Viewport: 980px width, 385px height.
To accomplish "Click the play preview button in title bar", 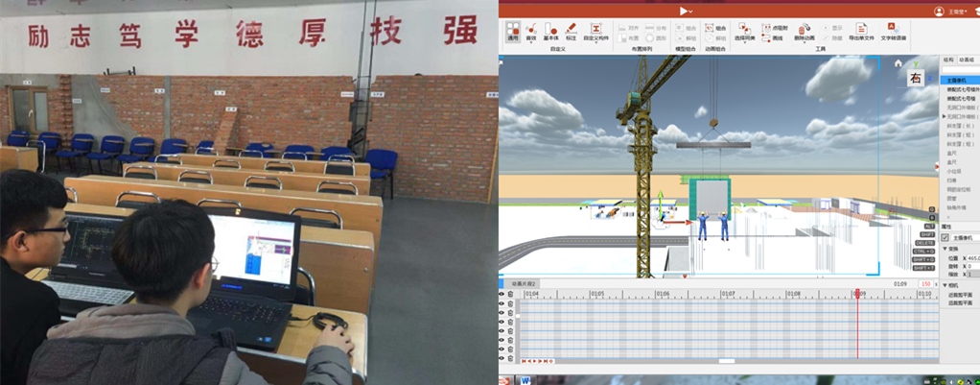I will (x=684, y=11).
